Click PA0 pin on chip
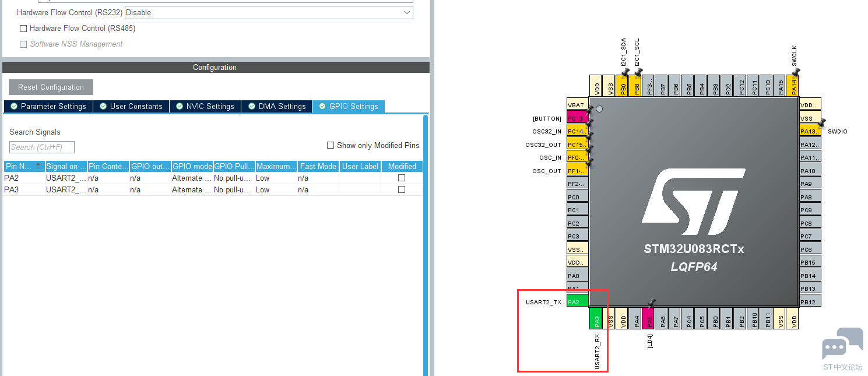The height and width of the screenshot is (376, 868). (577, 276)
